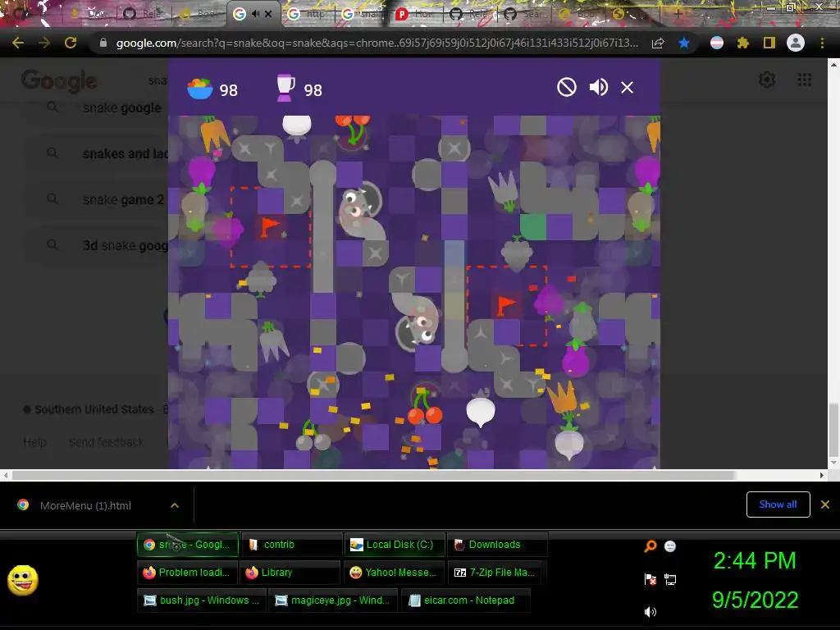Click the 2:44 PM clock
840x630 pixels.
[x=755, y=561]
